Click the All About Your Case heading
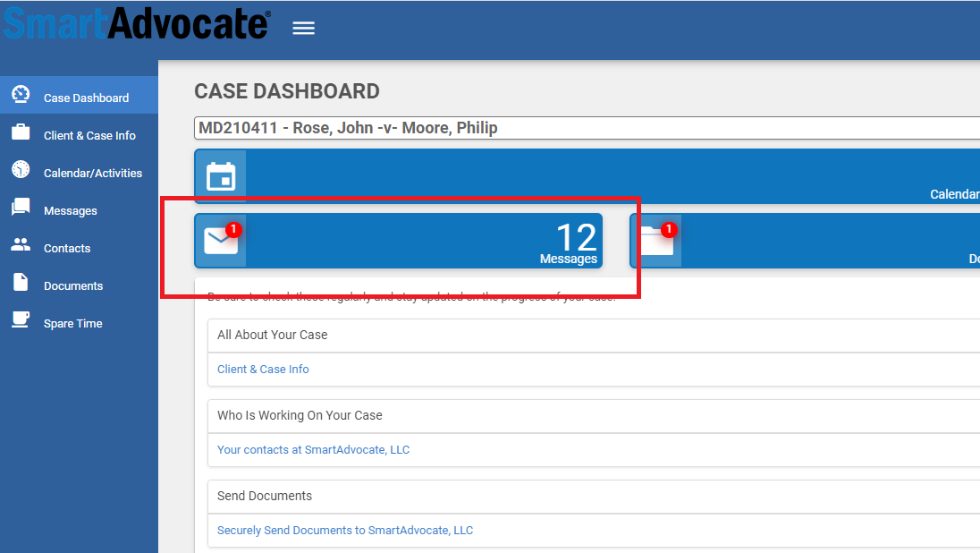 273,335
